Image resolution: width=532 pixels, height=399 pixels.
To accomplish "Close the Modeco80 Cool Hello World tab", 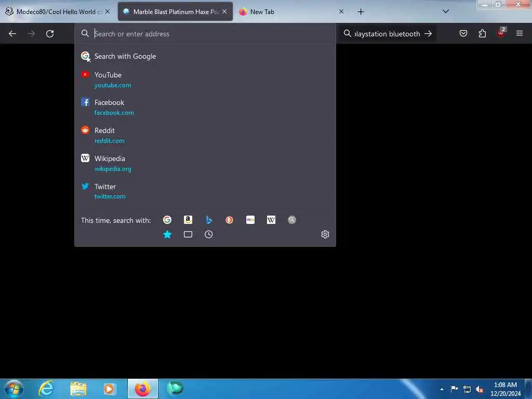I will 108,11.
